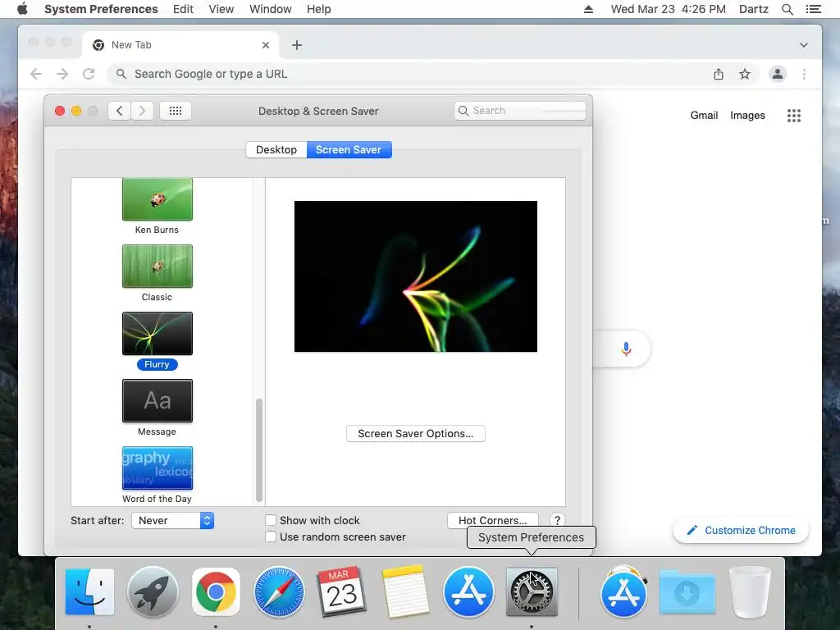Open the Trash in Dock
840x630 pixels.
click(x=750, y=592)
